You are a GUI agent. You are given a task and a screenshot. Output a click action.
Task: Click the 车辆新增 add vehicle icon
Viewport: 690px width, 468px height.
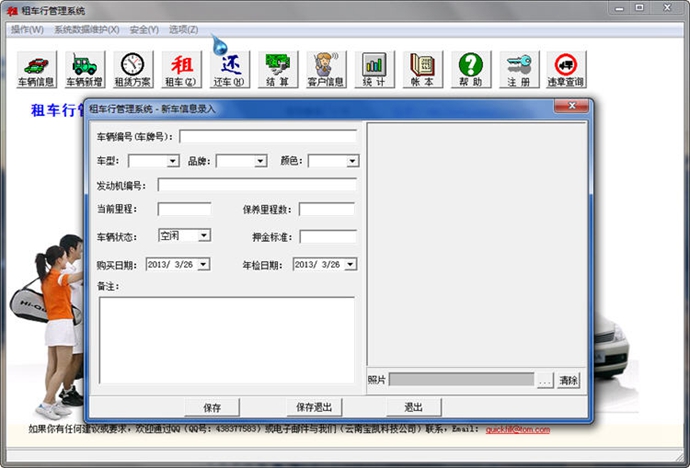[85, 69]
